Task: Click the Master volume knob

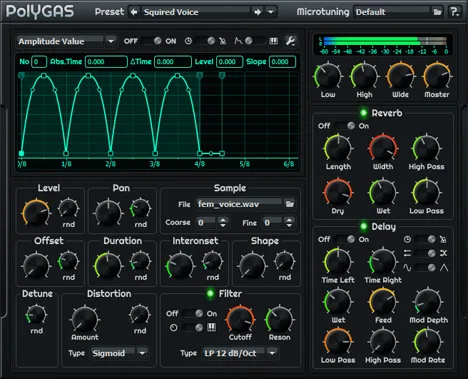Action: point(437,76)
